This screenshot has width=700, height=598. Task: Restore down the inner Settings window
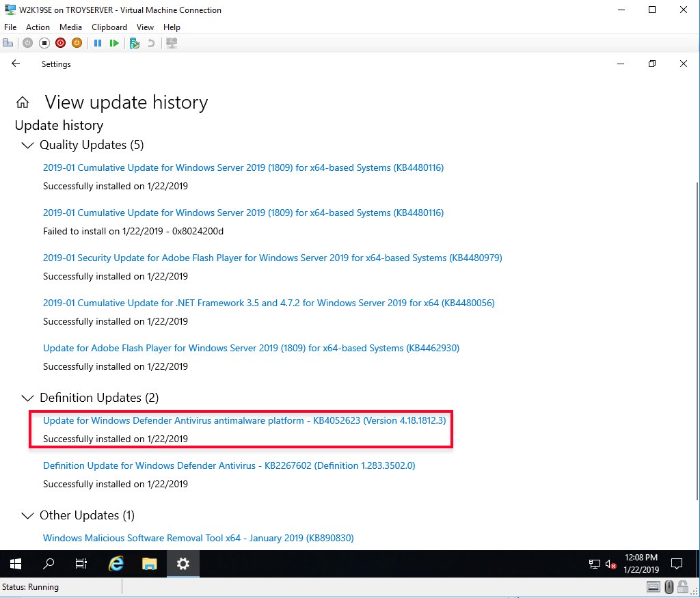(x=651, y=64)
